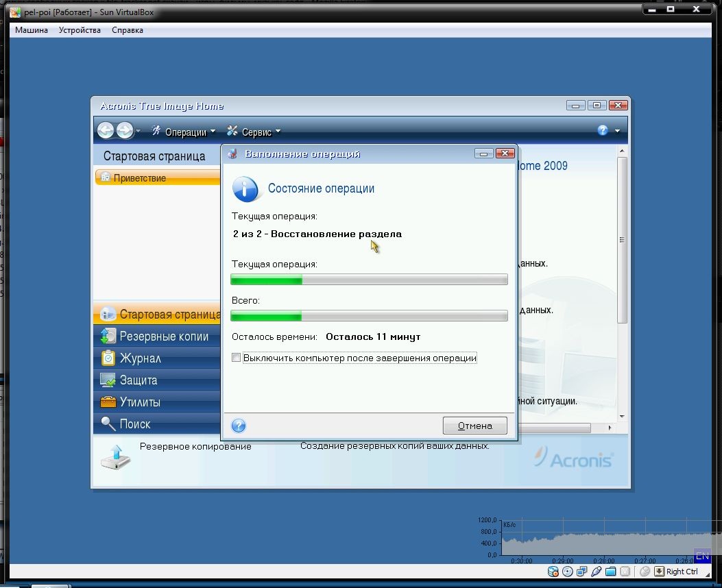Click the Резервные копии sidebar icon
Screen dimensions: 722x588
click(x=108, y=336)
